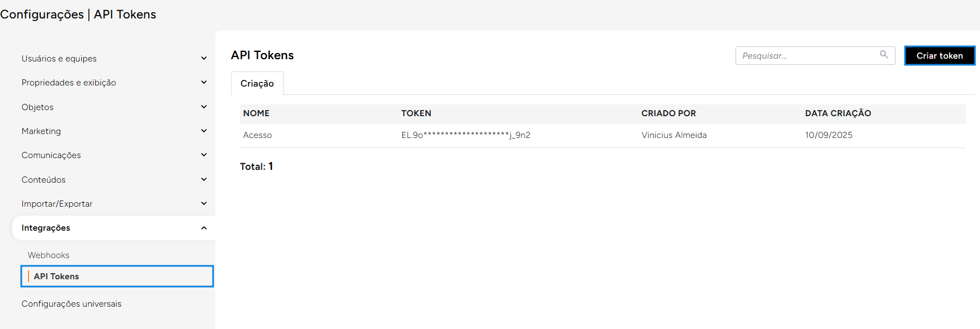Expand Propriedades e exibição chevron
Screen dimensions: 980x329
pos(204,83)
